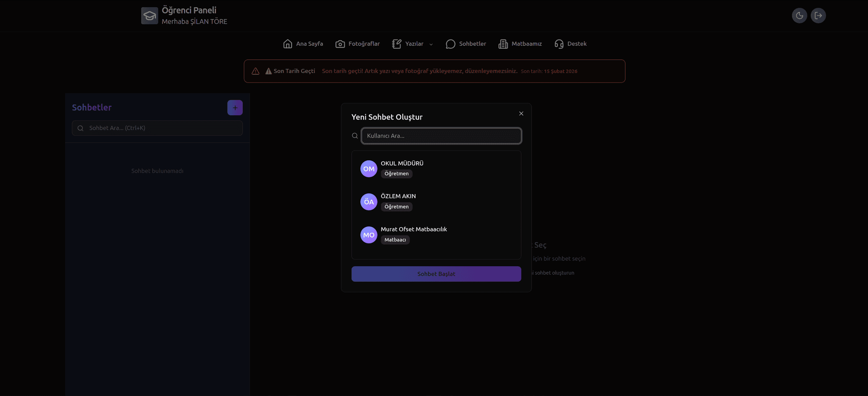Viewport: 868px width, 396px height.
Task: Click the headset Destek icon
Action: (x=559, y=44)
